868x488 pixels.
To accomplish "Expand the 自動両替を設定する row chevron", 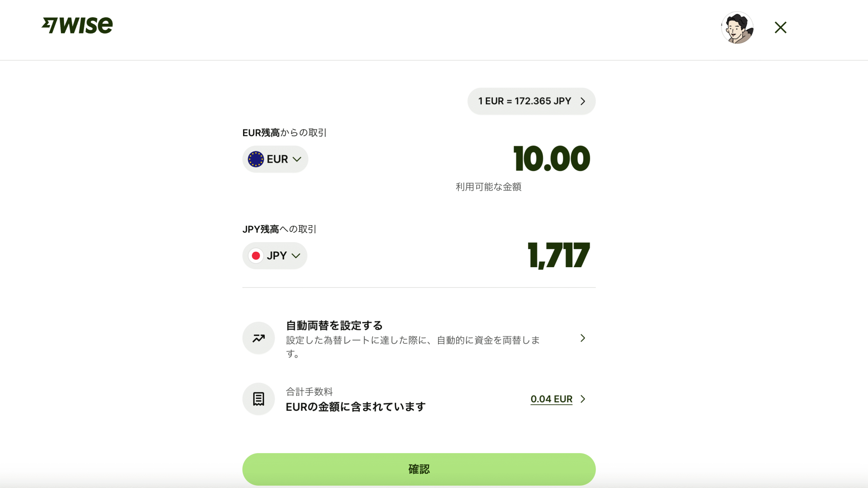I will (x=583, y=338).
